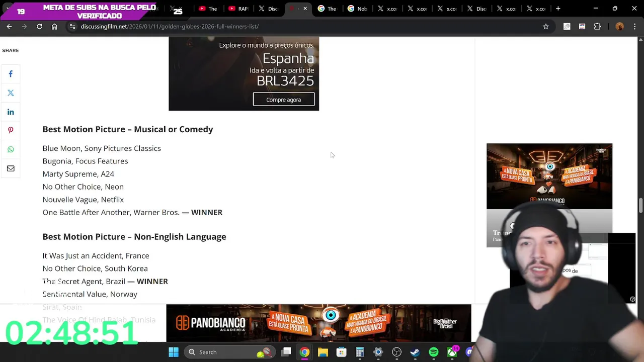Click 'Nouvelle Vague, Netflix' entry
This screenshot has width=644, height=362.
(83, 200)
